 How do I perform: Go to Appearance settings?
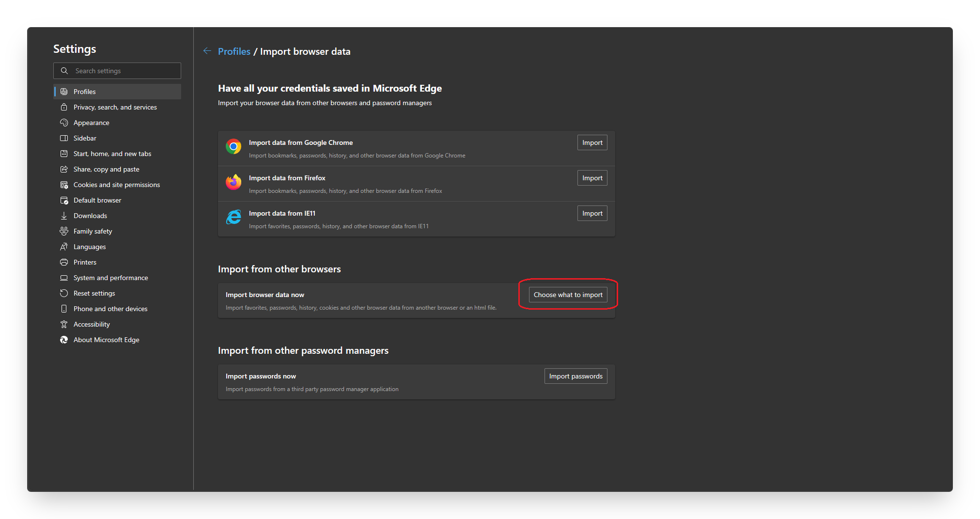tap(91, 123)
